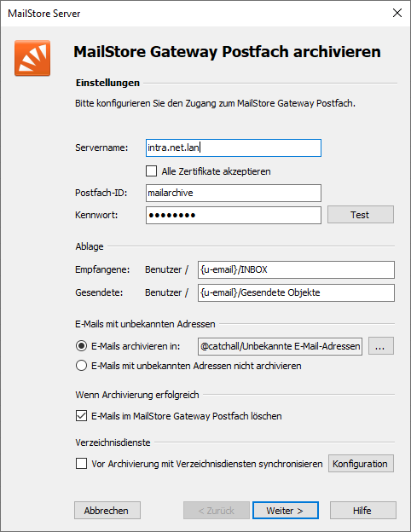This screenshot has width=411, height=532.
Task: Click the Abbrechen button
Action: (x=107, y=511)
